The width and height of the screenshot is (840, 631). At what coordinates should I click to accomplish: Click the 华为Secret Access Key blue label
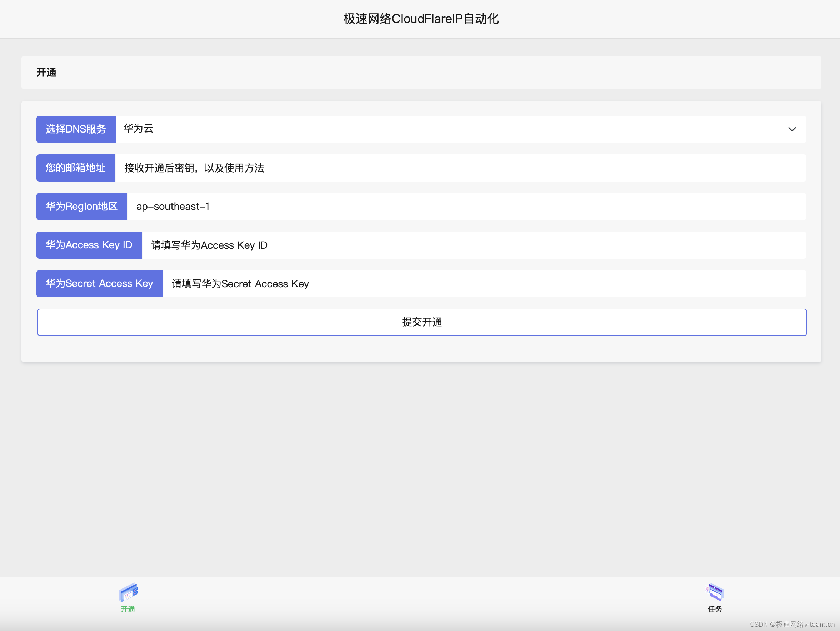tap(99, 284)
